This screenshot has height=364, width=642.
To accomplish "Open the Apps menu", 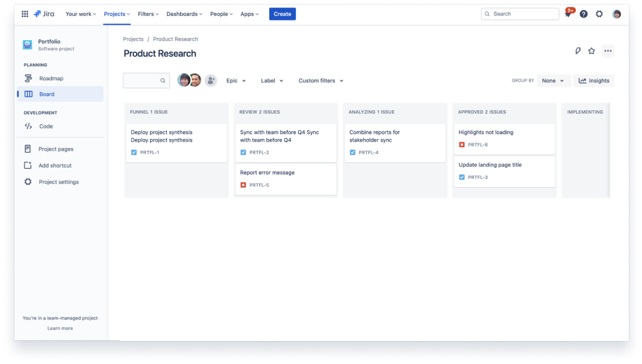I will tap(249, 14).
